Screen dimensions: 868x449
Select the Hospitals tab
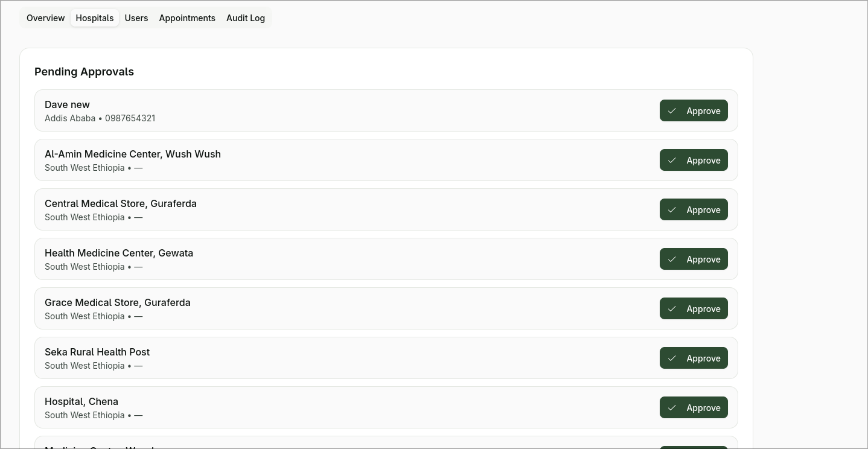point(95,18)
